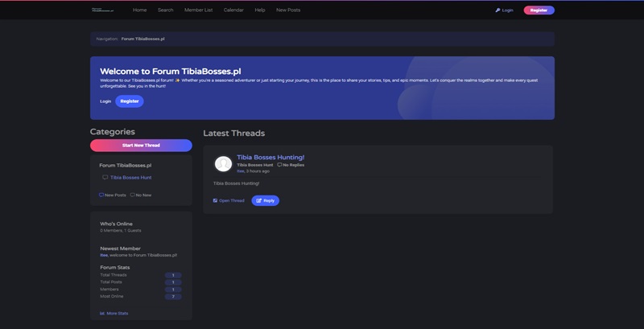Click the '0 Members, 1 Guests' text
644x329 pixels.
click(120, 231)
